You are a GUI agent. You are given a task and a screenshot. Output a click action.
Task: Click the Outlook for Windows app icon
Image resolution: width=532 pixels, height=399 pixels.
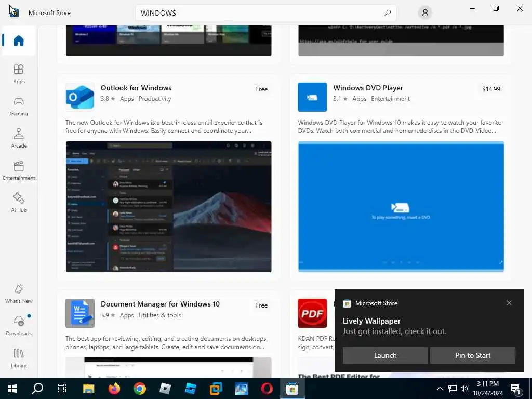tap(79, 97)
